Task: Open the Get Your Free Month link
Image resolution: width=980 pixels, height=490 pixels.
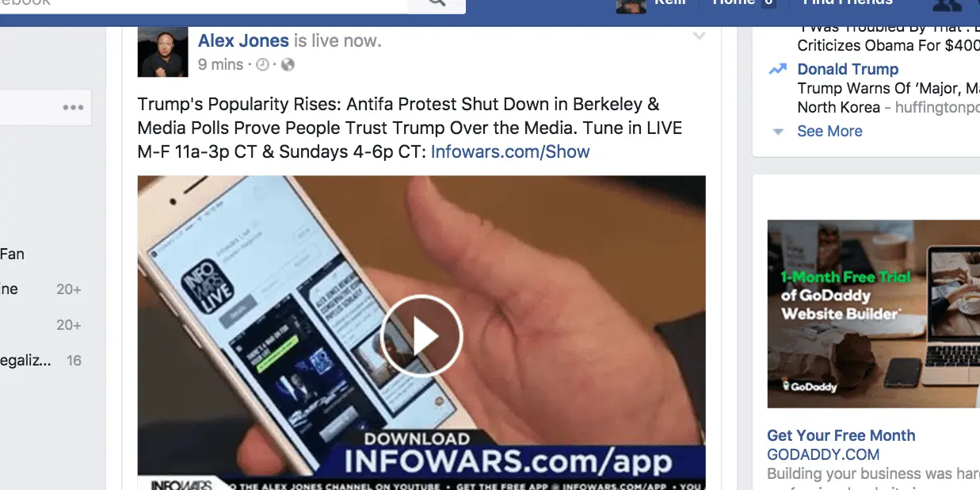Action: click(841, 435)
